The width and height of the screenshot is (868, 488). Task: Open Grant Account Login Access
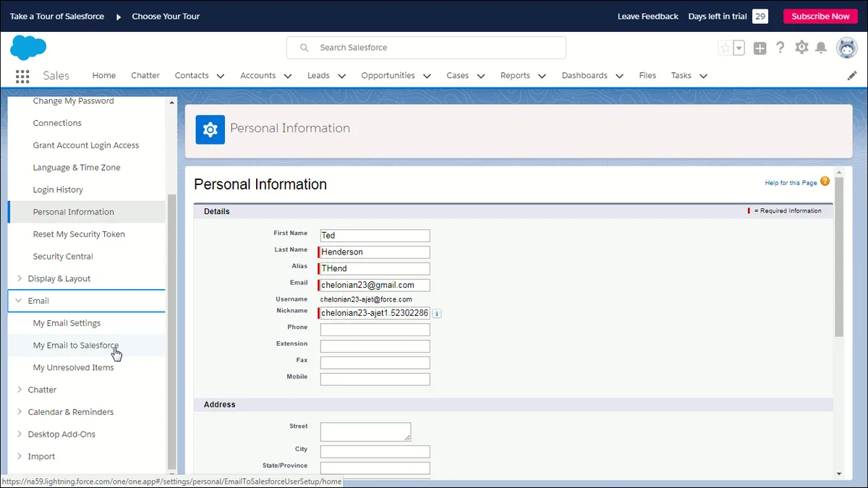tap(87, 145)
